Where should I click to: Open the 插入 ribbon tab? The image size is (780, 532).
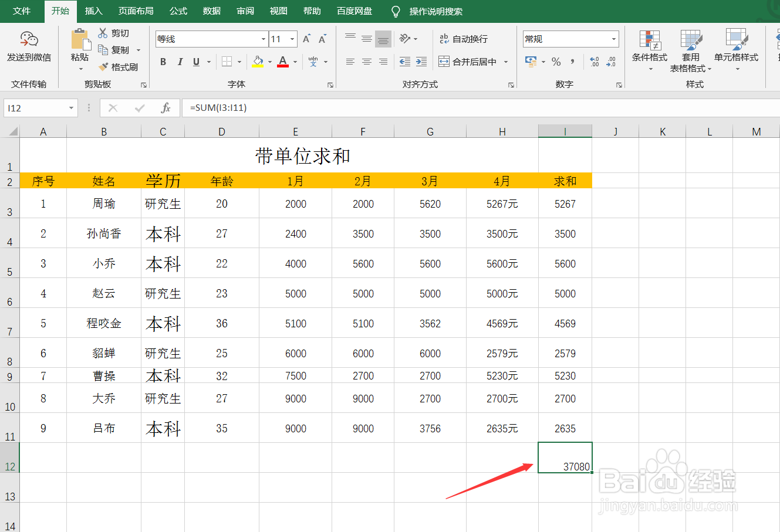click(x=93, y=11)
